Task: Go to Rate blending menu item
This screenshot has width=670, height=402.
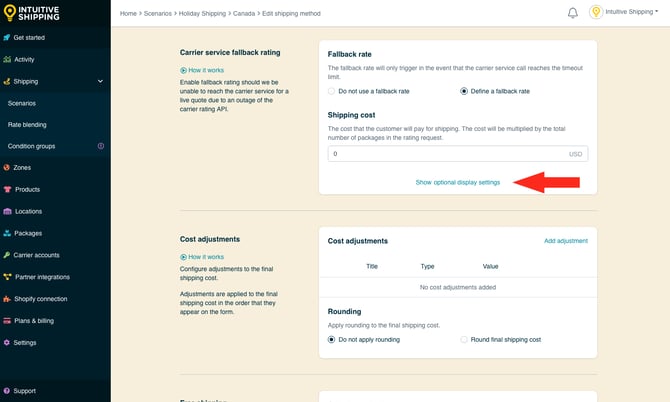Action: [27, 124]
